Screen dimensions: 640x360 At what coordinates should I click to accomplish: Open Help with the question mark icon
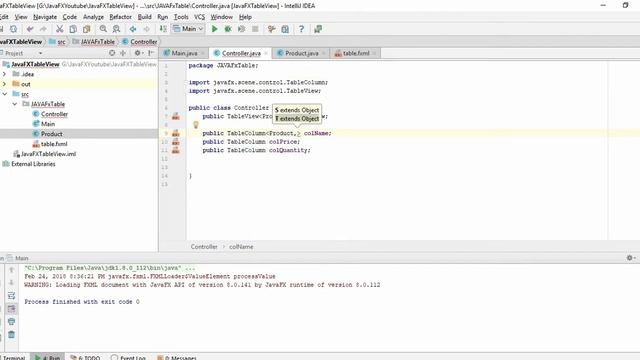pos(301,29)
